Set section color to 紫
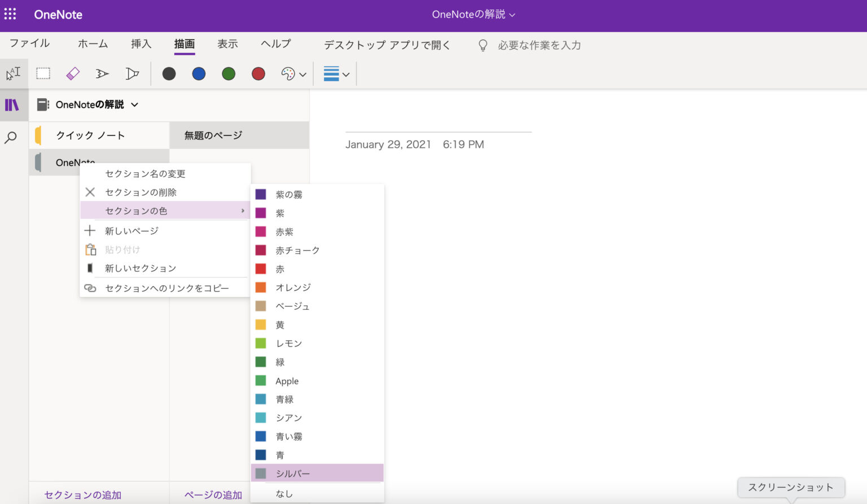 click(x=317, y=213)
